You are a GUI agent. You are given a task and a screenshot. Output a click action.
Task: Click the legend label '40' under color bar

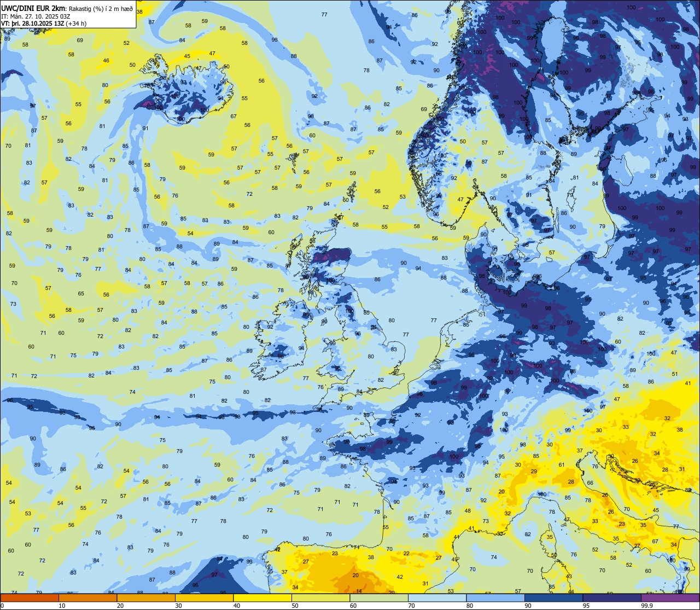[237, 606]
